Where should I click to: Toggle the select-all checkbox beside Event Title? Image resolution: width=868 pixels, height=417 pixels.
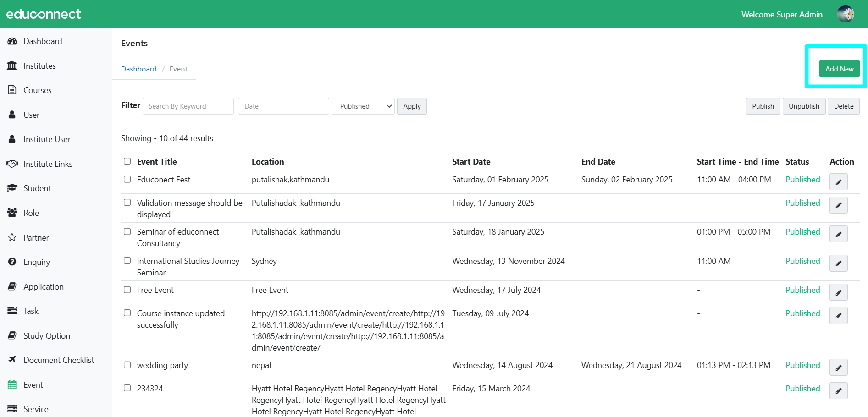click(x=127, y=161)
